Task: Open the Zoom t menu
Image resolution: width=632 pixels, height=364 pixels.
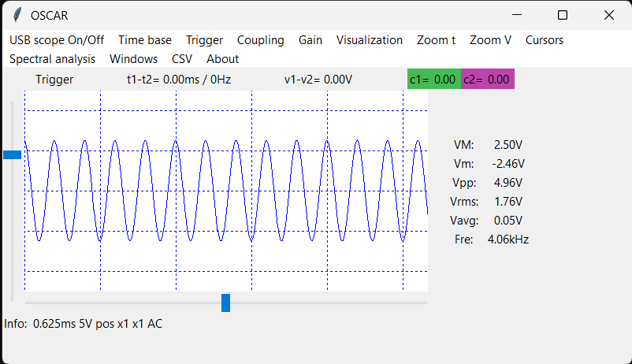Action: (436, 40)
